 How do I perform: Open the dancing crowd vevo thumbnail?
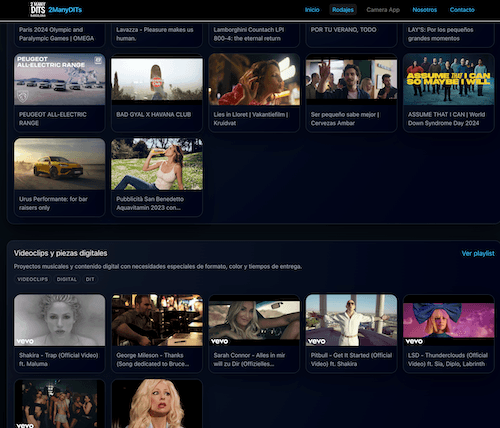click(x=60, y=404)
